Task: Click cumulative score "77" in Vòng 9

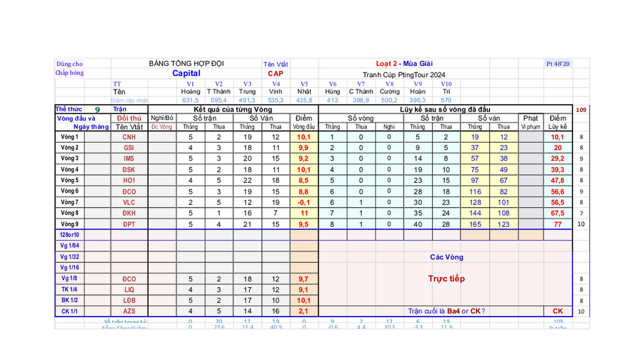Action: pos(558,224)
